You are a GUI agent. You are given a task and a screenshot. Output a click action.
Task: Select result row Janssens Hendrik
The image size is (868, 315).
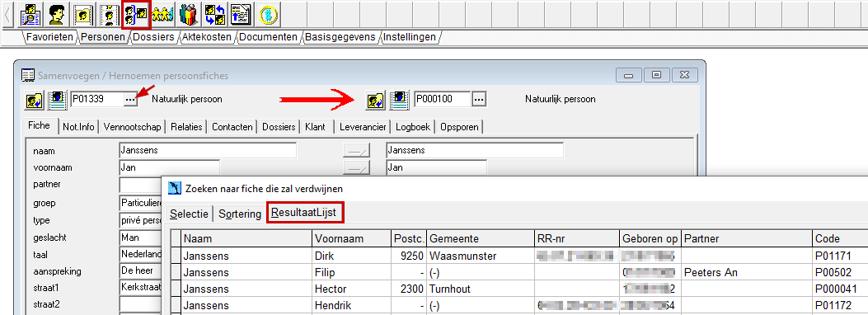coord(518,305)
